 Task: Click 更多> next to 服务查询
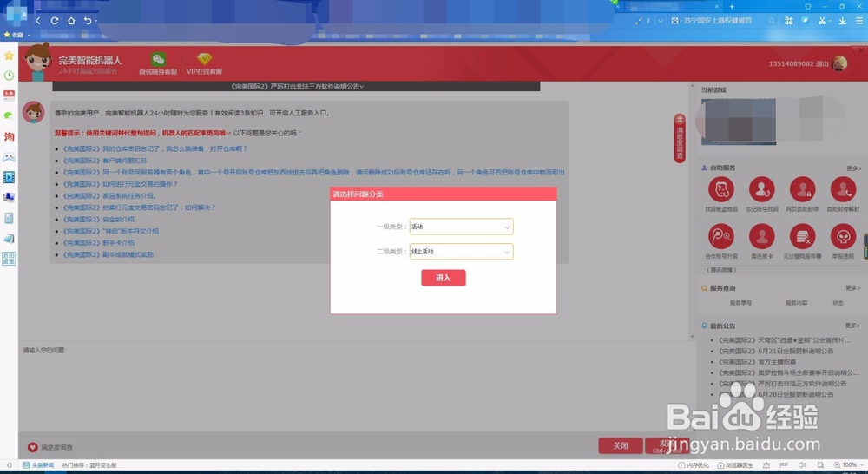click(x=853, y=288)
